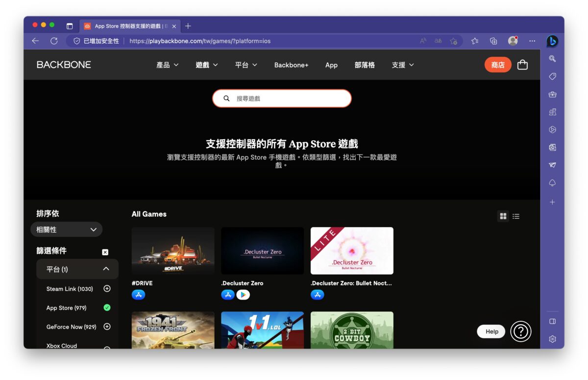Open sidebar search icon
The image size is (588, 380).
pos(552,59)
